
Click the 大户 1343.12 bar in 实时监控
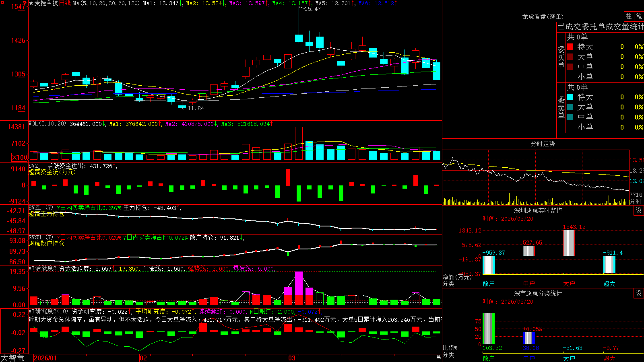pos(569,243)
